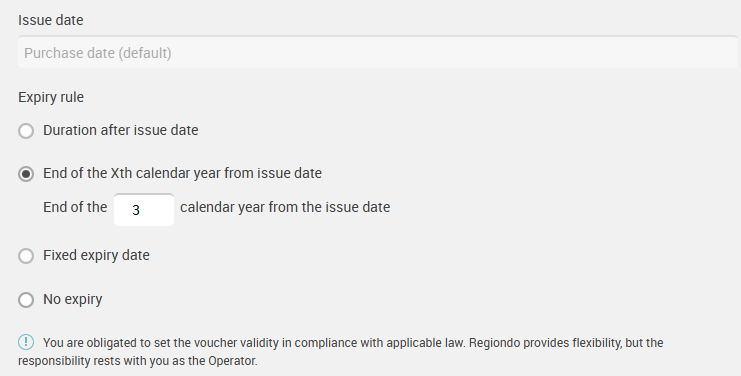Click the 'Duration after issue date' label text
The width and height of the screenshot is (741, 376).
pyautogui.click(x=121, y=130)
